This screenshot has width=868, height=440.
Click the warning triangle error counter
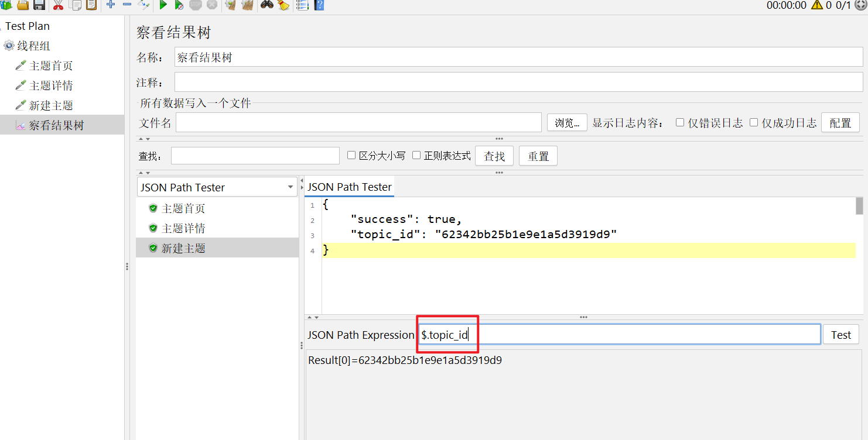coord(816,5)
